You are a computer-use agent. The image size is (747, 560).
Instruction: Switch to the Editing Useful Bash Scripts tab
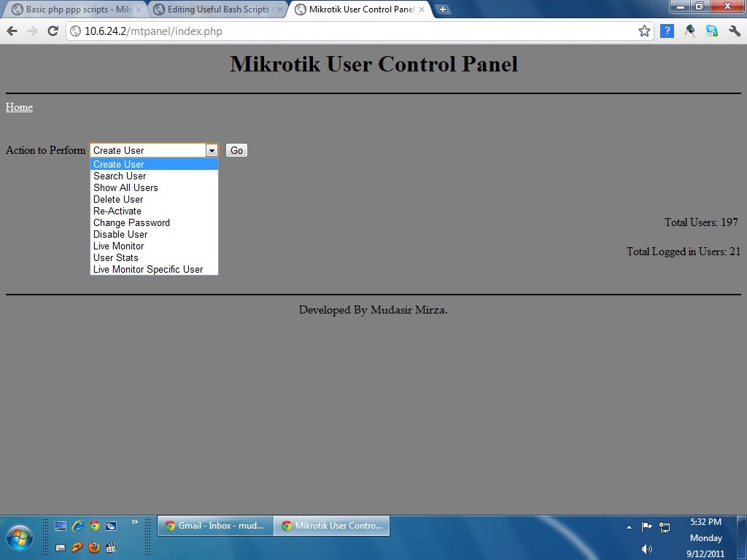coord(217,9)
